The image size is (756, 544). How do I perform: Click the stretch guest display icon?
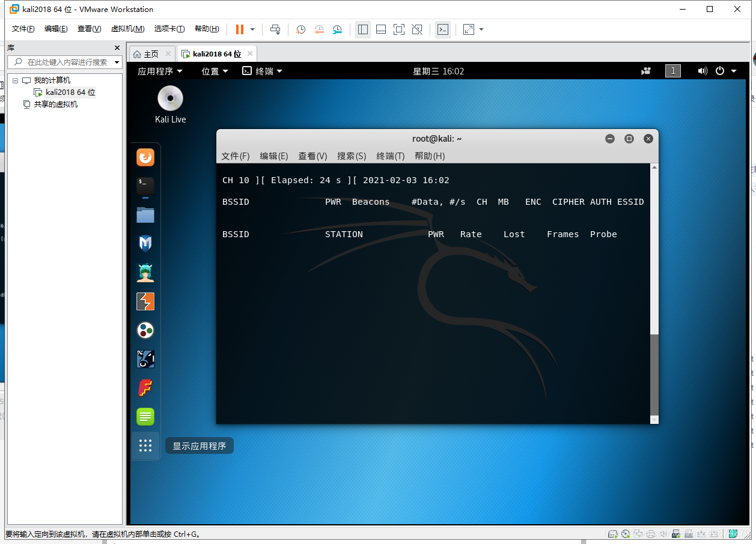tap(469, 29)
